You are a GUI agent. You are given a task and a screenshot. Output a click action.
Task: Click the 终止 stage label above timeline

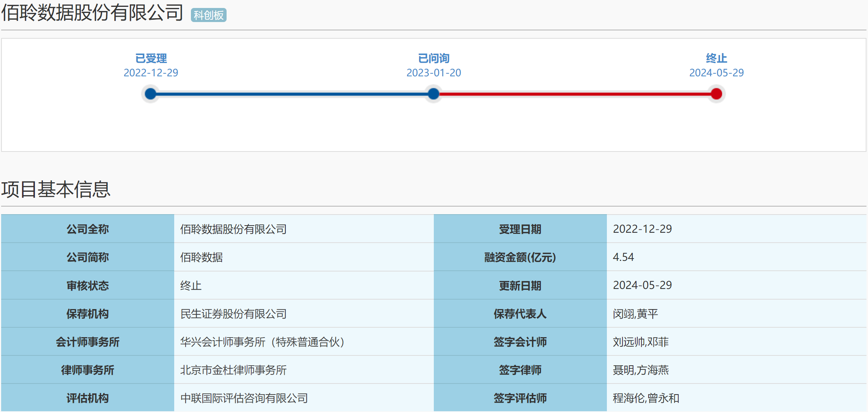pyautogui.click(x=716, y=58)
